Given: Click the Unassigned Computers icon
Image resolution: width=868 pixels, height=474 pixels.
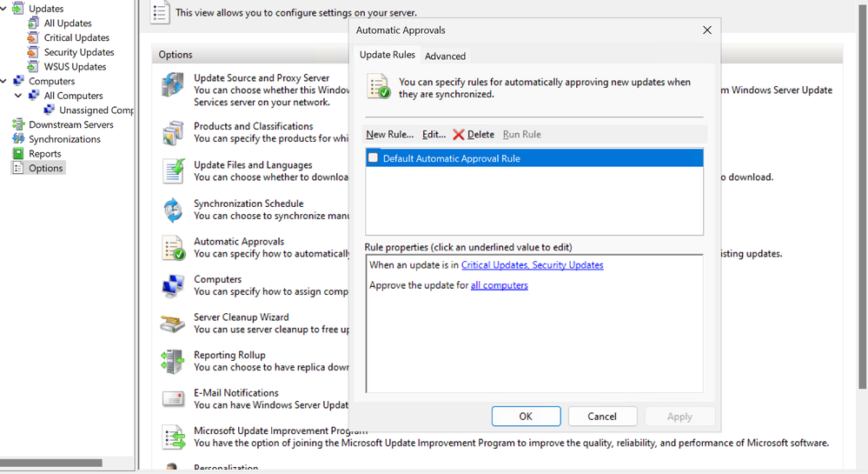Looking at the screenshot, I should [x=50, y=110].
